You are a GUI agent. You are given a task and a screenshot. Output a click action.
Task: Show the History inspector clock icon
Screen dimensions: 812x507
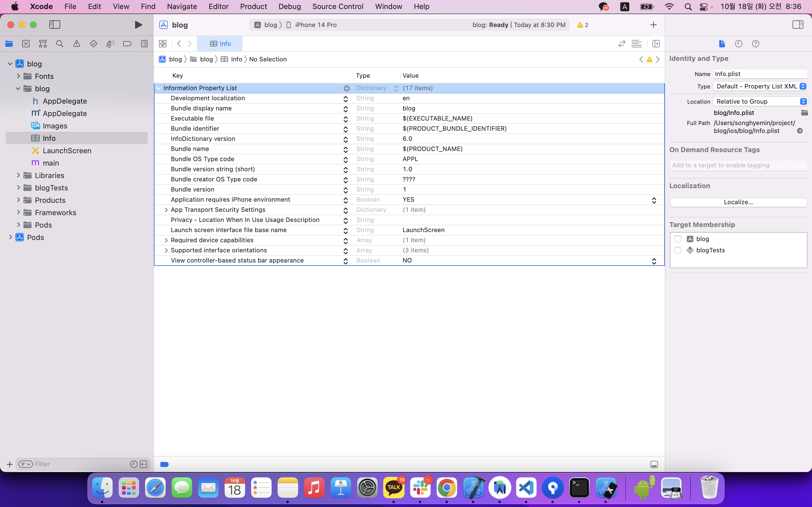[x=738, y=44]
